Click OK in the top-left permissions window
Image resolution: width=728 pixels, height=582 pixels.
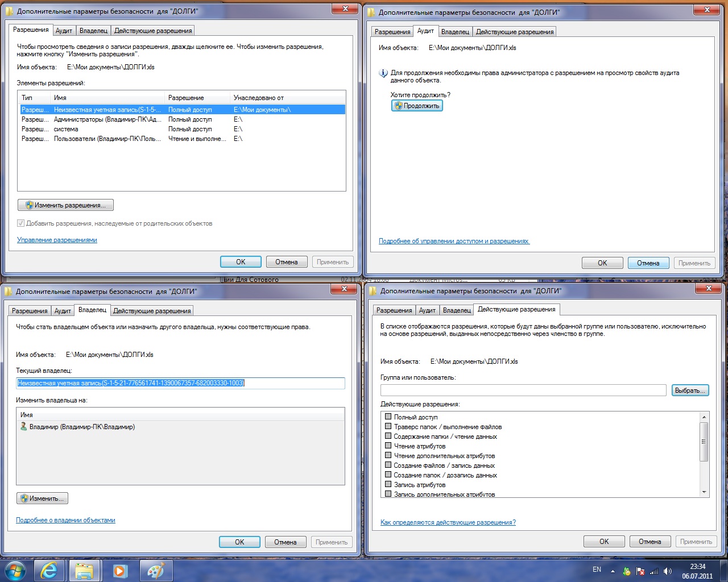click(241, 262)
